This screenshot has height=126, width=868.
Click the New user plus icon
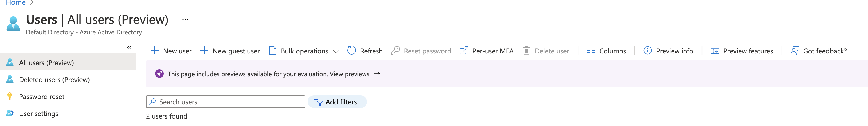point(154,51)
